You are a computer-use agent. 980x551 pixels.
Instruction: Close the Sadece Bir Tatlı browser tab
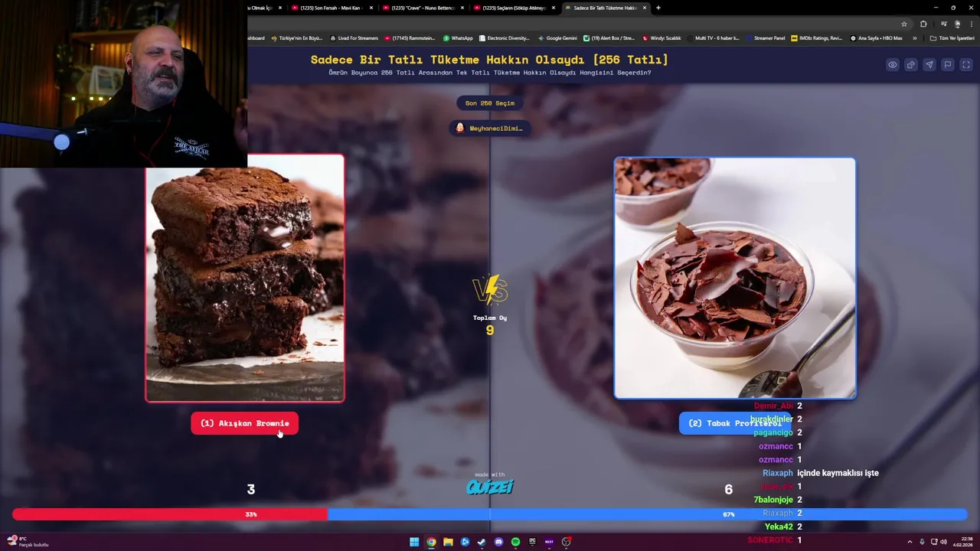pos(645,8)
